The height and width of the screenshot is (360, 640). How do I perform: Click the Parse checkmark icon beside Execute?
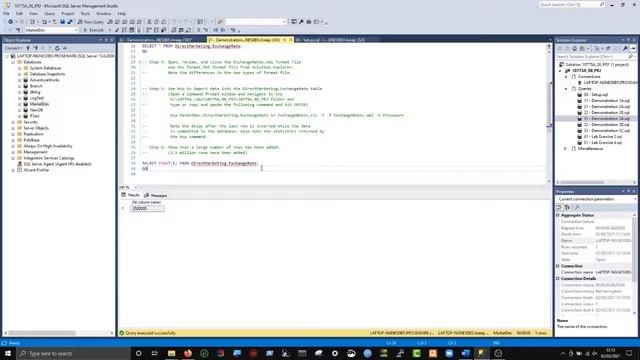pyautogui.click(x=117, y=30)
